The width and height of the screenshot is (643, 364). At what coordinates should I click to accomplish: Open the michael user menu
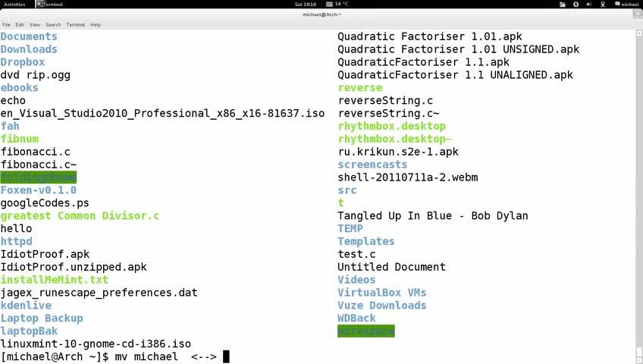pyautogui.click(x=626, y=4)
